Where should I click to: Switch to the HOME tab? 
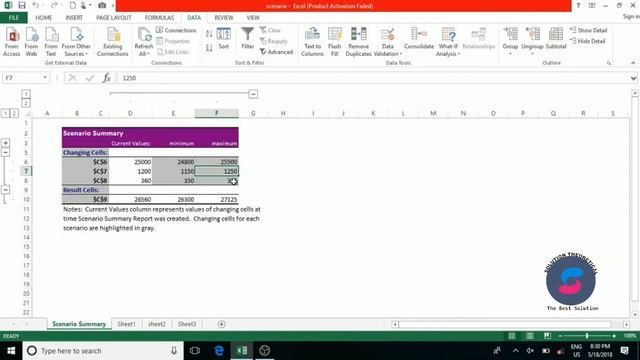pyautogui.click(x=43, y=18)
